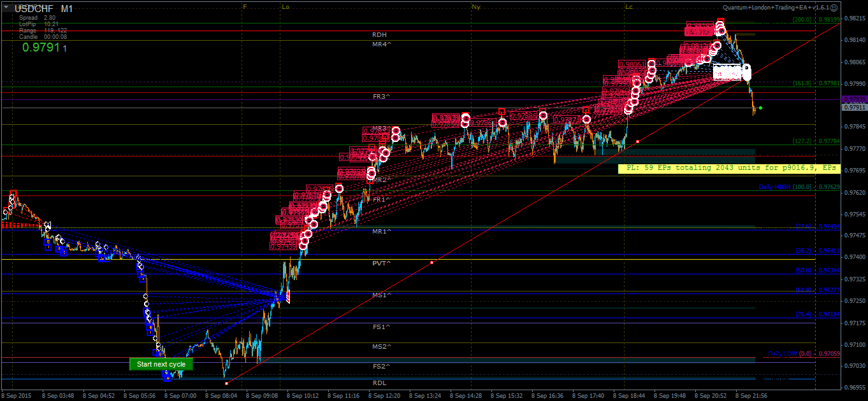Image resolution: width=868 pixels, height=401 pixels.
Task: Select the FS1^ level label
Action: click(382, 327)
